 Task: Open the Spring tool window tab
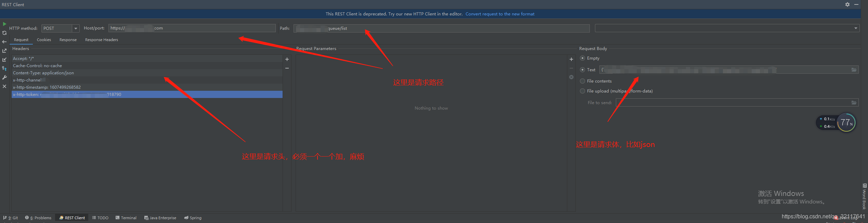coord(193,218)
